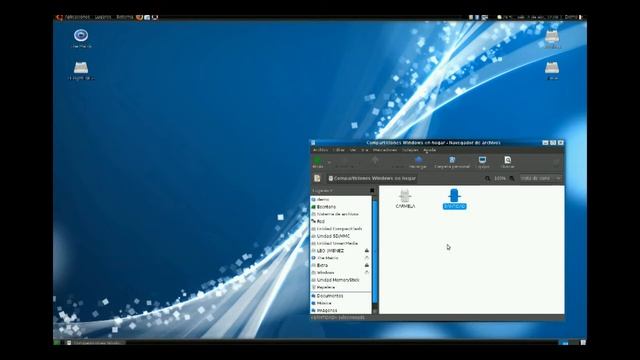Click the Windows en hogar path button
Viewport: 640px width, 360px height.
tap(372, 178)
